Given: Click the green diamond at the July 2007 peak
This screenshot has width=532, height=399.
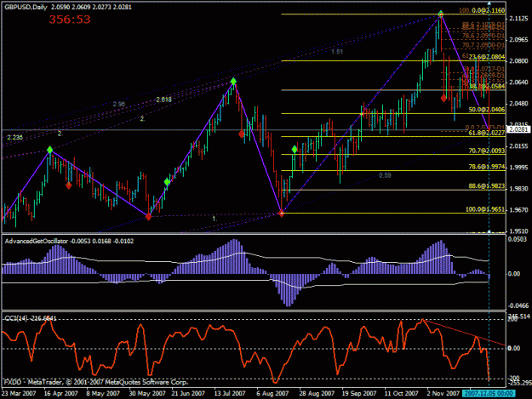Looking at the screenshot, I should pyautogui.click(x=233, y=82).
